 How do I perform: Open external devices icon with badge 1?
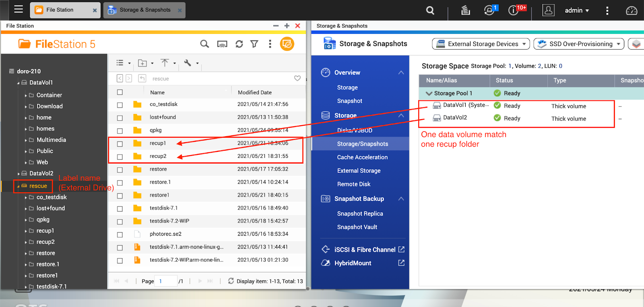[x=489, y=10]
